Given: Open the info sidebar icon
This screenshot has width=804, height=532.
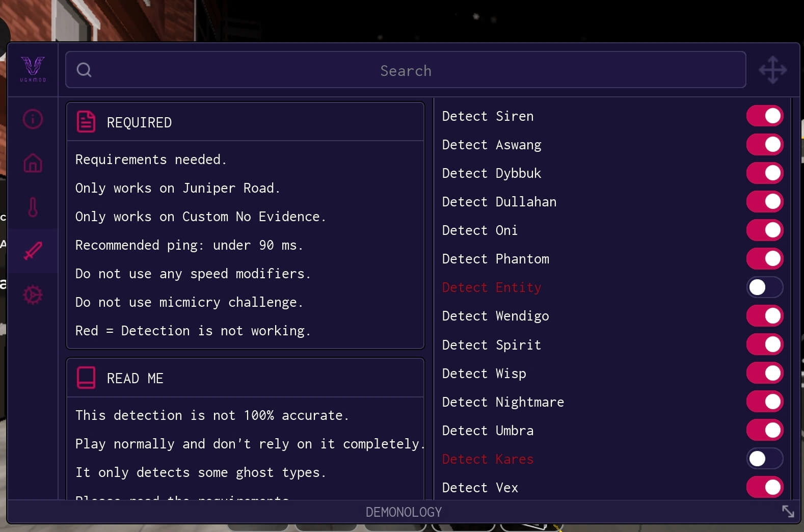Looking at the screenshot, I should [33, 119].
